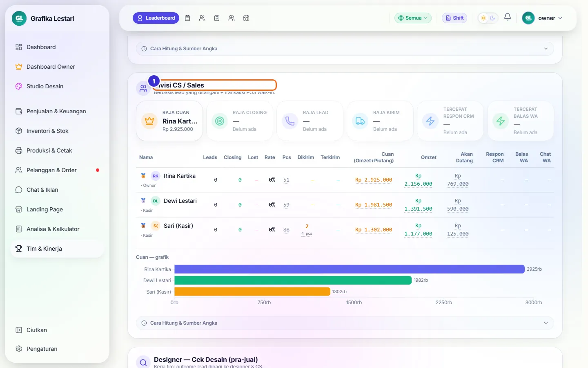Click the Penjualan & Keuangan wallet icon
The height and width of the screenshot is (368, 588).
point(19,111)
